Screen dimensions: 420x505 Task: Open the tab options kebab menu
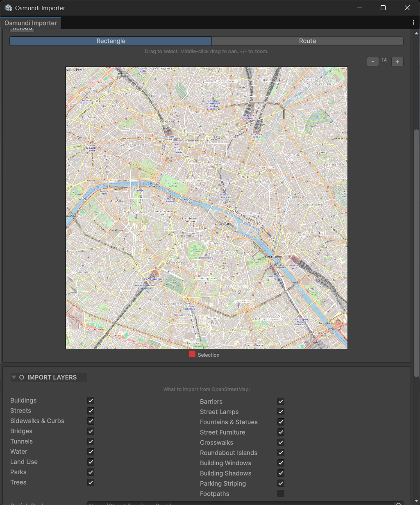(413, 22)
